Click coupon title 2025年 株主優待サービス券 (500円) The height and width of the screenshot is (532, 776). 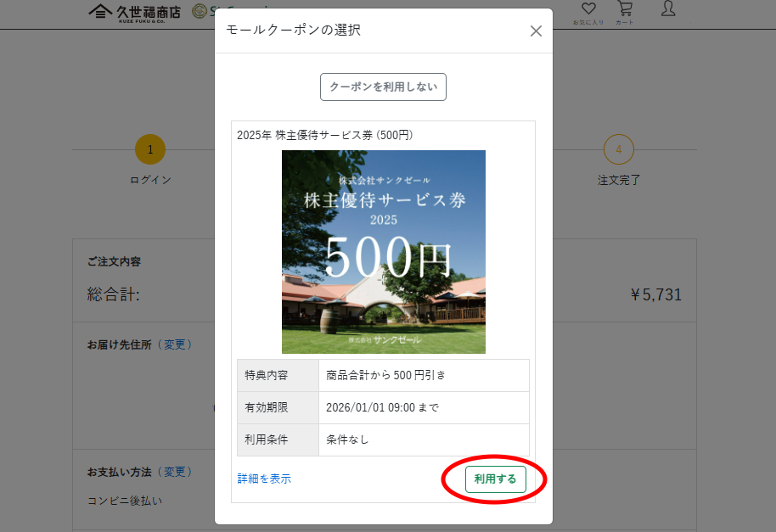point(324,135)
